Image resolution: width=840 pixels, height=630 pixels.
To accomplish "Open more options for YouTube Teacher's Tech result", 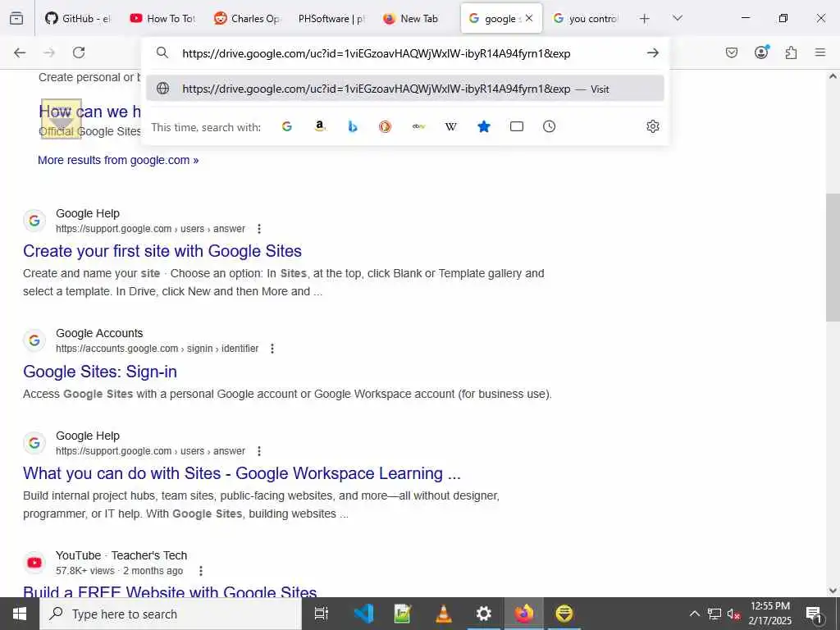I will coord(201,571).
